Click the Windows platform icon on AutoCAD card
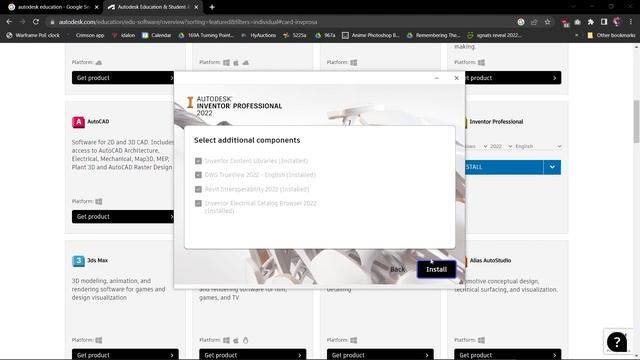This screenshot has height=360, width=640. pyautogui.click(x=99, y=201)
